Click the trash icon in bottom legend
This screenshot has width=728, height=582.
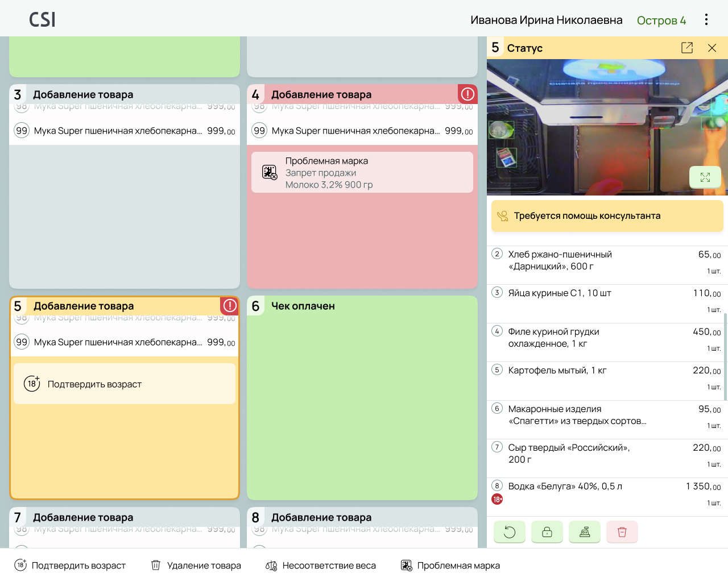coord(156,565)
